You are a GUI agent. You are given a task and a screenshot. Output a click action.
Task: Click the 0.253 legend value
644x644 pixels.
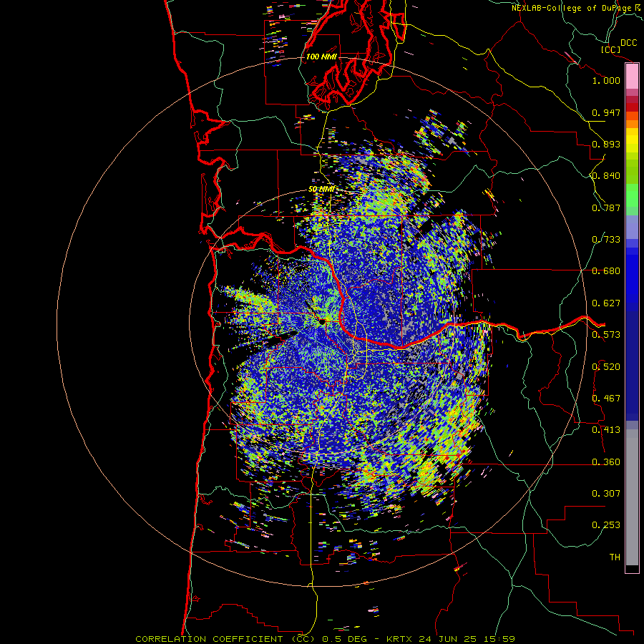[606, 525]
